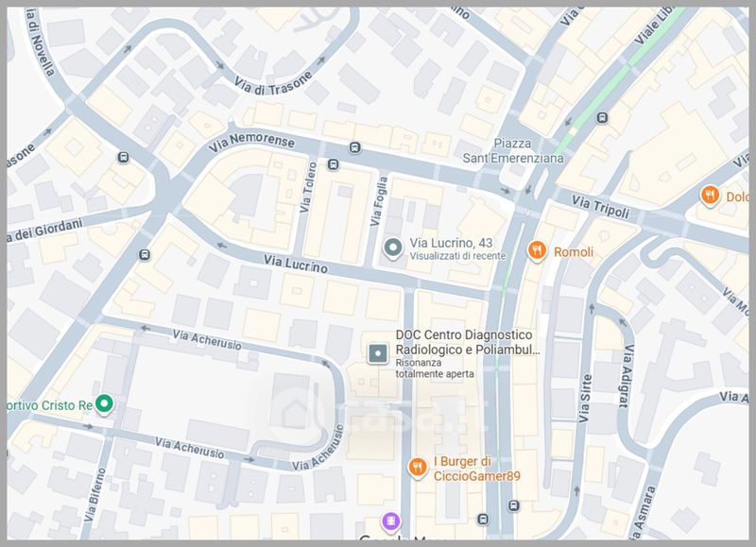
Task: Click the I Burger di CiccioGamer89 text label
Action: point(476,469)
